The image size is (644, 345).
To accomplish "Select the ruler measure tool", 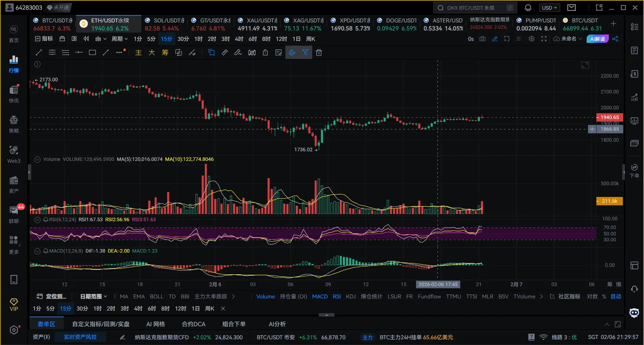I will [225, 53].
